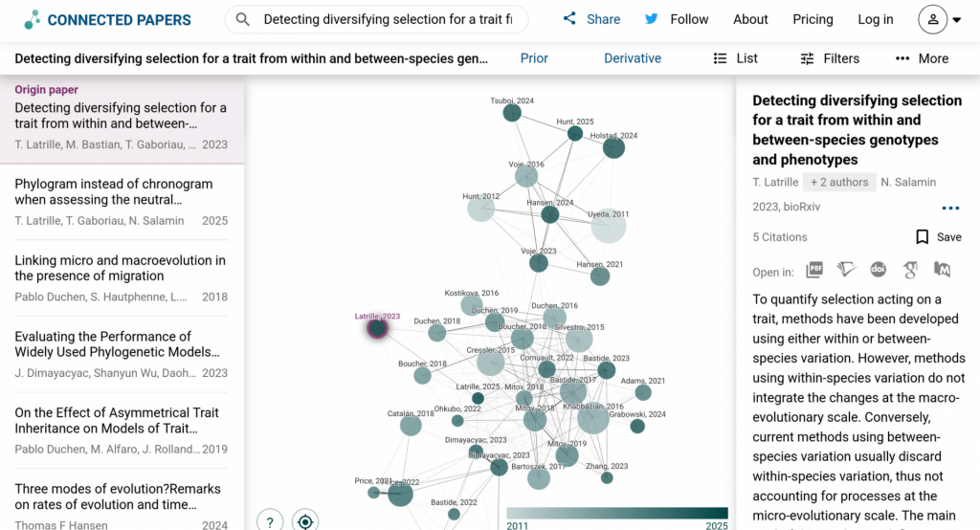Screen dimensions: 980x530
Task: Open the three-dot paper options menu
Action: (949, 209)
